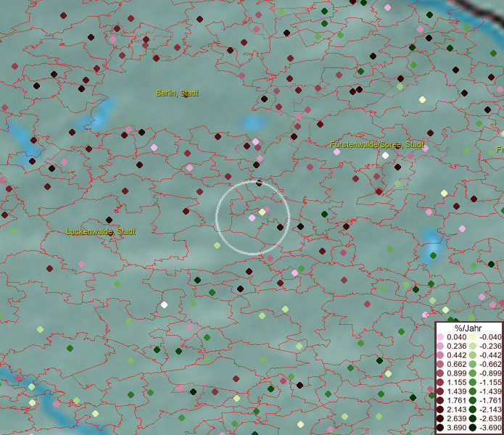Viewport: 504px width, 435px height.
Task: Click the Fürstenwalde/Spree, Stadt map label
Action: pyautogui.click(x=377, y=144)
